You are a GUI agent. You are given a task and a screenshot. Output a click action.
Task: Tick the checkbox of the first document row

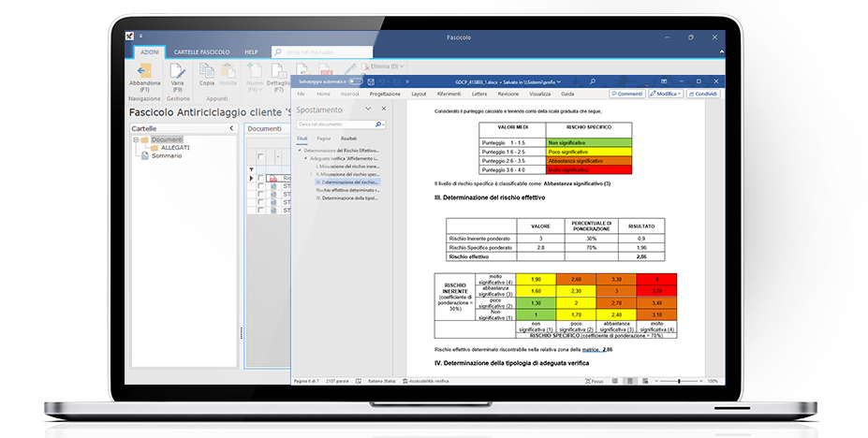261,178
